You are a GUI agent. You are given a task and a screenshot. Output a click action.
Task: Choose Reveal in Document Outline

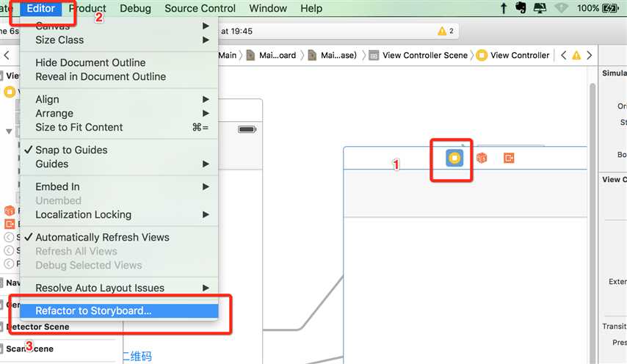coord(119,77)
